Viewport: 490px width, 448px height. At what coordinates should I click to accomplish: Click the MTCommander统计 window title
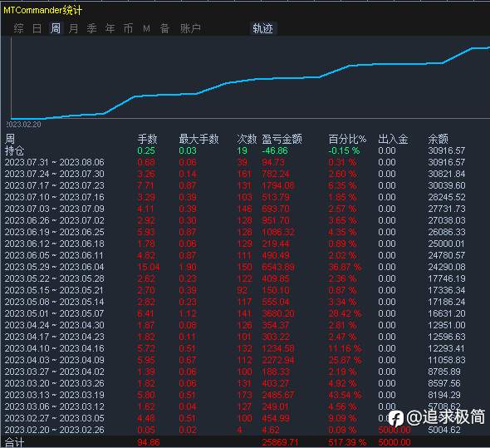(x=42, y=10)
